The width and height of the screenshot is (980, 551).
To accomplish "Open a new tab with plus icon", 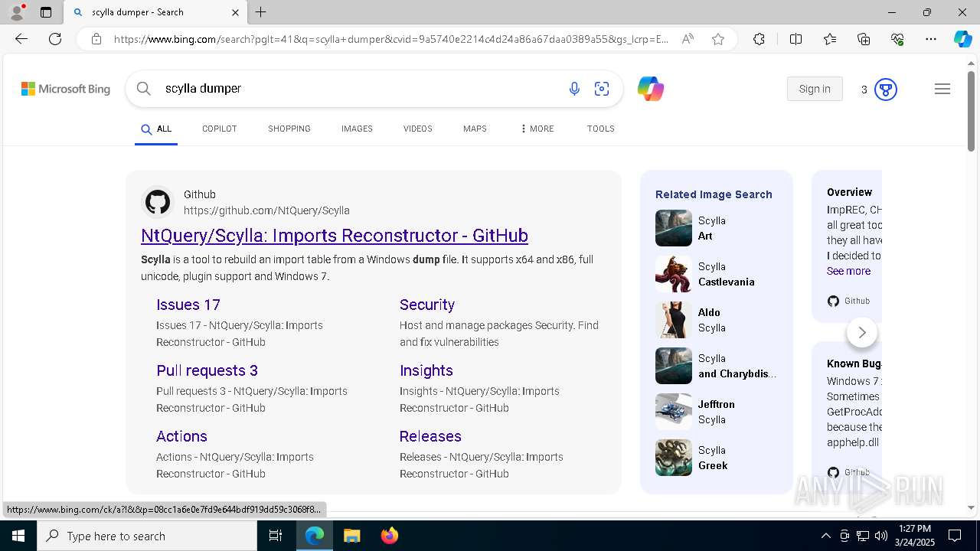I will 261,12.
